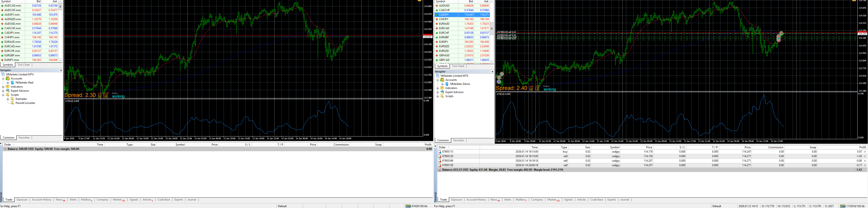The image size is (868, 208).
Task: Select EURJPY.mm row in left Market Watch
Action: point(29,60)
